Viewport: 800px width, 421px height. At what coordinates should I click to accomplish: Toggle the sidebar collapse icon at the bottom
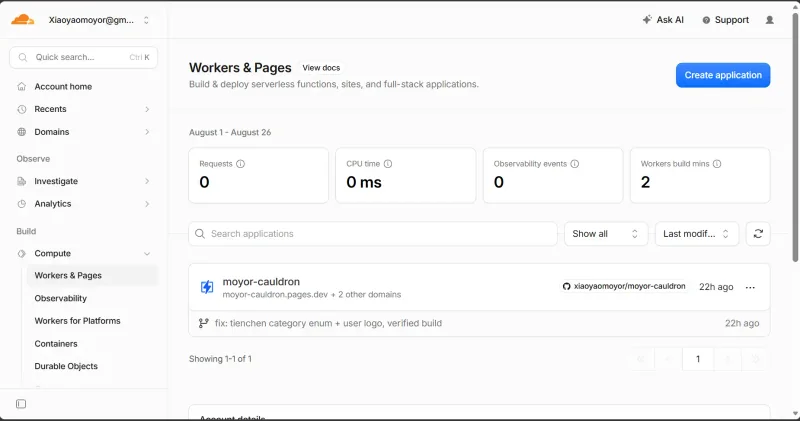[21, 404]
